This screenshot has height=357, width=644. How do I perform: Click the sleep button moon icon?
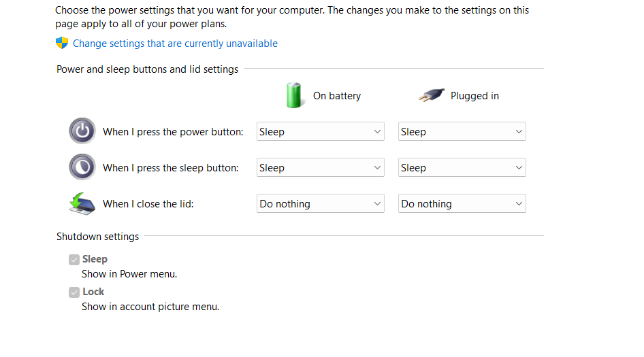pos(82,167)
